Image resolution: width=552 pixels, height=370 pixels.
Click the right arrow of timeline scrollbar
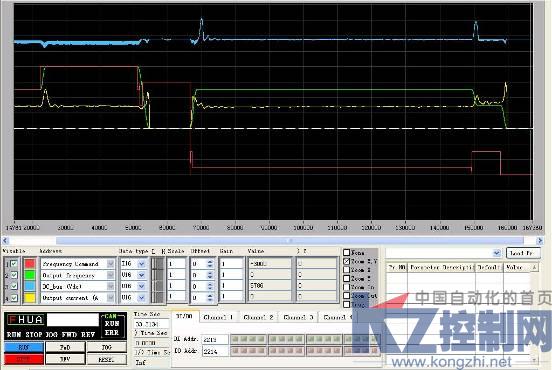coord(539,241)
